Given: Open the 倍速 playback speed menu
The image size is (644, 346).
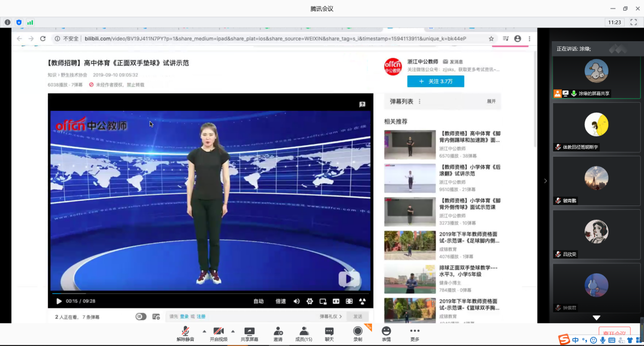Looking at the screenshot, I should [281, 301].
